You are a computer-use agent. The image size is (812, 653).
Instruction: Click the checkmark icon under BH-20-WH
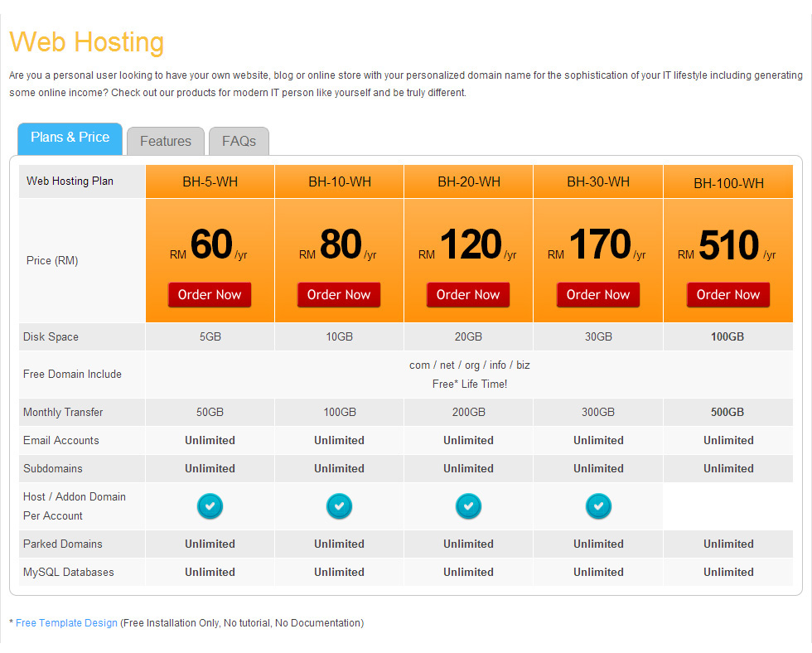click(468, 505)
